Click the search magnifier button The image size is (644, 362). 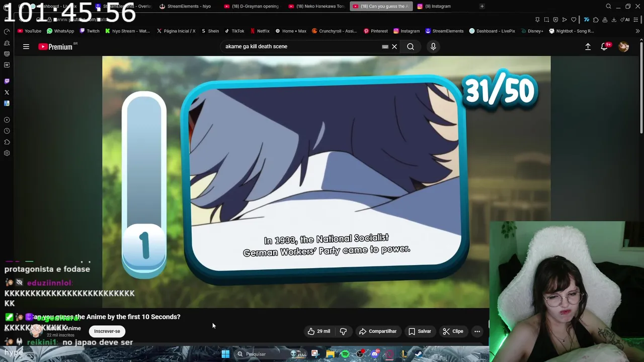point(411,47)
